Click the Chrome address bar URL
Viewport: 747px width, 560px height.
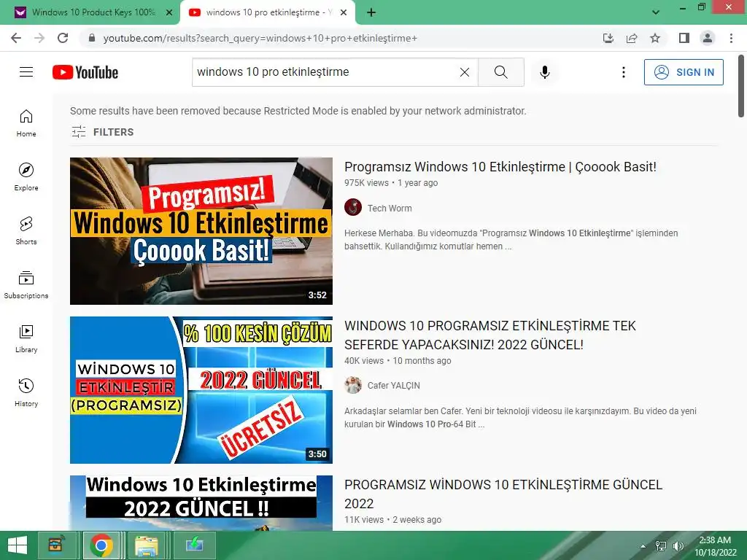[x=260, y=38]
